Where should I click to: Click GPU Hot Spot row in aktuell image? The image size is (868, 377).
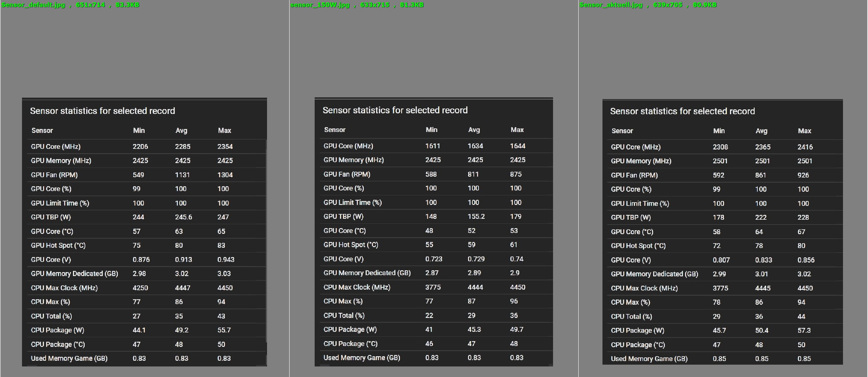coord(638,246)
